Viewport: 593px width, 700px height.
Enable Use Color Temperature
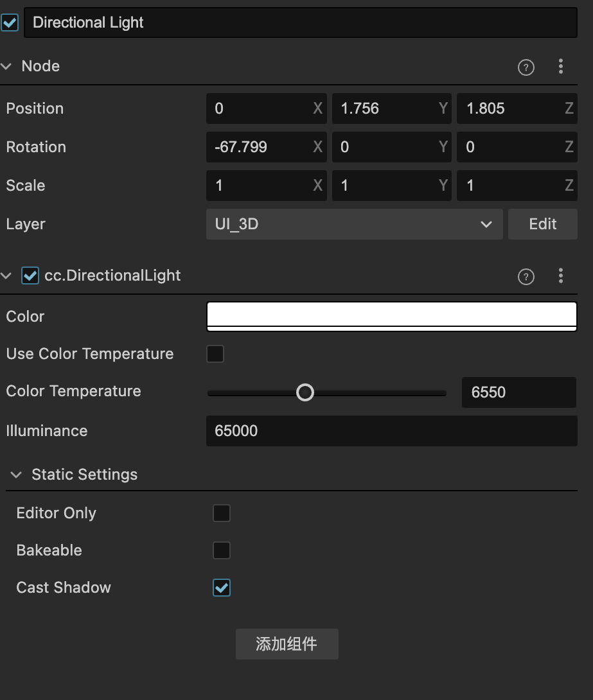215,354
